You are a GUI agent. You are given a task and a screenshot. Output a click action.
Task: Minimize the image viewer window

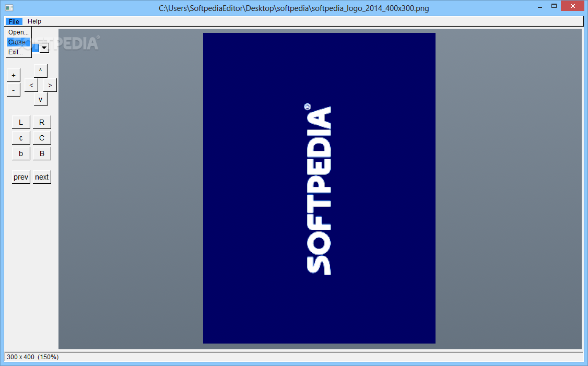[540, 6]
